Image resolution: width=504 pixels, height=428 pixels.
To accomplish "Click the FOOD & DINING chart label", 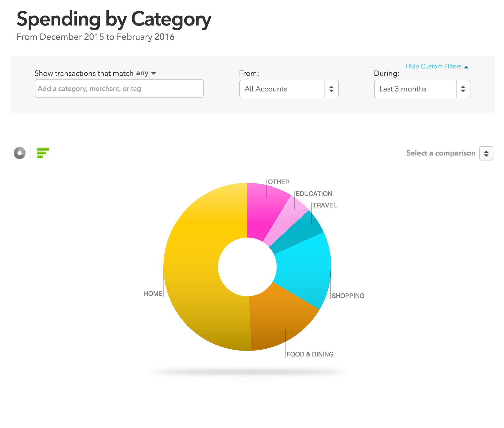I will tap(310, 354).
